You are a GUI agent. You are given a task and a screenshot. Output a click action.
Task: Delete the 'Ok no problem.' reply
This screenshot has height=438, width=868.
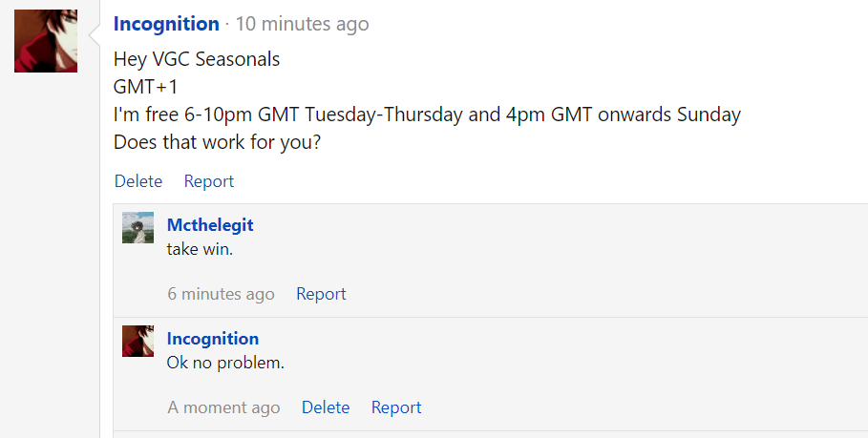[x=326, y=407]
